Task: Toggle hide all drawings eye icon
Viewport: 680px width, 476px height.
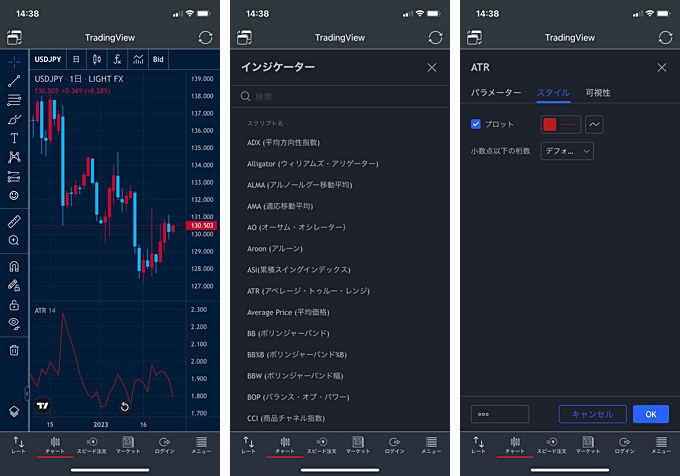Action: [14, 323]
